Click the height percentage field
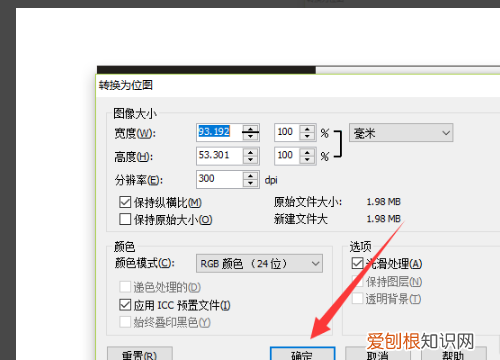The width and height of the screenshot is (500, 360). pyautogui.click(x=287, y=156)
